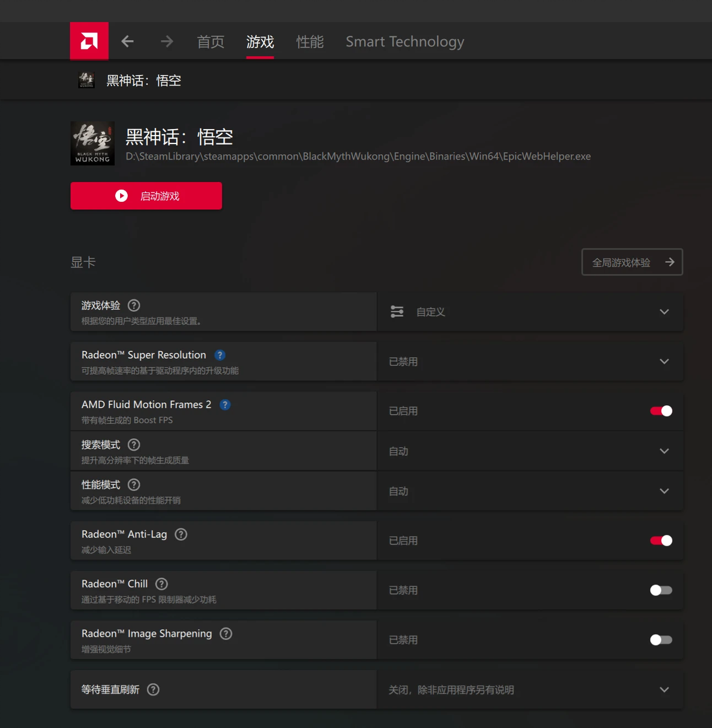Click the large Black Myth Wukong thumbnail
This screenshot has width=712, height=728.
pyautogui.click(x=93, y=143)
